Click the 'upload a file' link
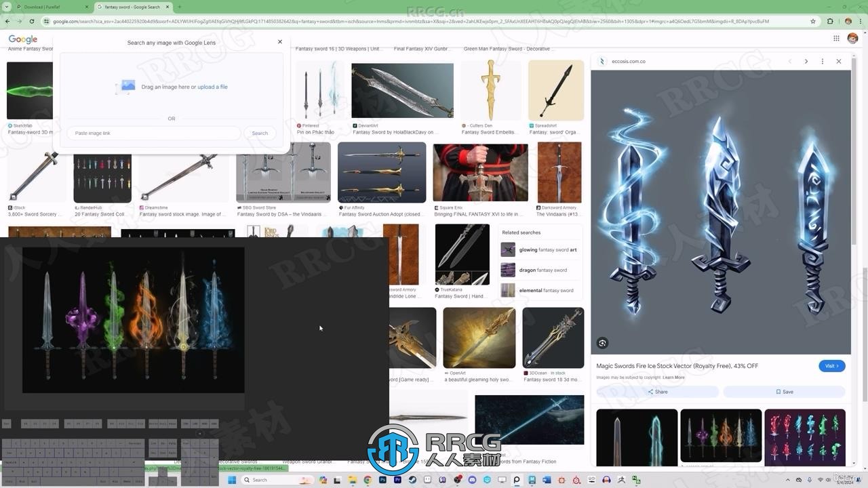 [212, 87]
